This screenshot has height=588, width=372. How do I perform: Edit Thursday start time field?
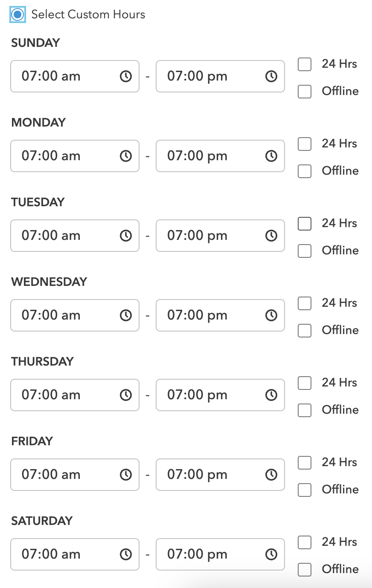(75, 395)
